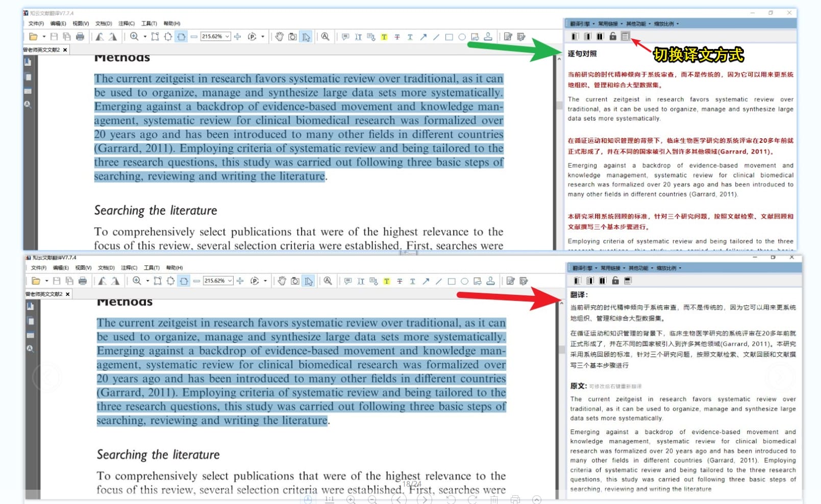Image resolution: width=821 pixels, height=504 pixels.
Task: Click the zoom out minus icon in top window
Action: click(194, 37)
